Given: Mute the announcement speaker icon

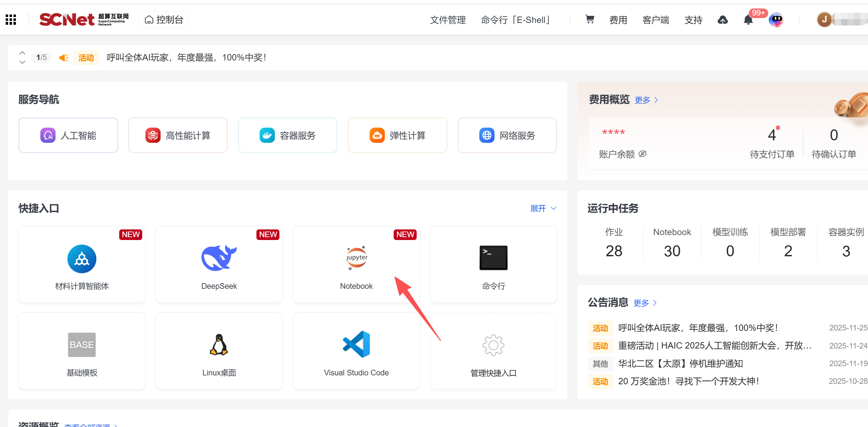Looking at the screenshot, I should click(x=64, y=58).
